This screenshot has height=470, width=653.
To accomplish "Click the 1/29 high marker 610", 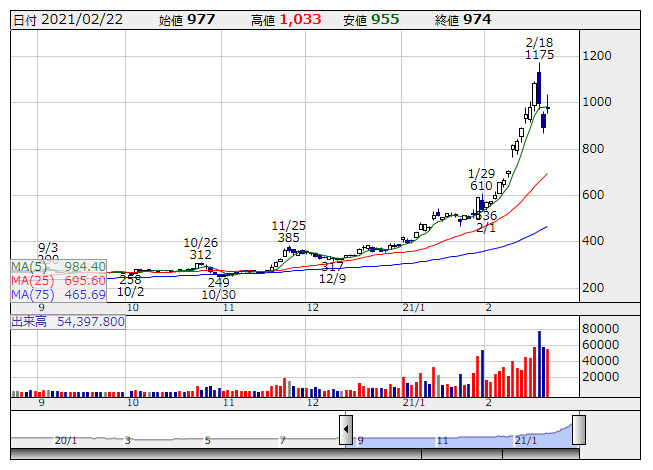I will tap(481, 186).
